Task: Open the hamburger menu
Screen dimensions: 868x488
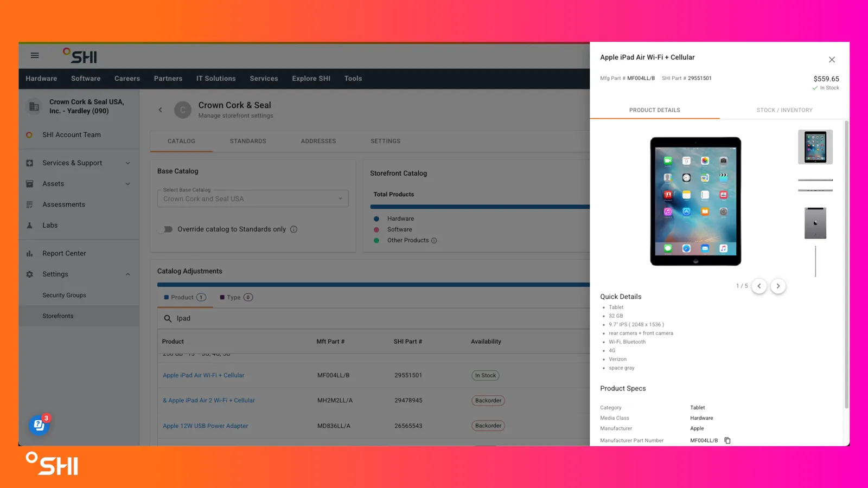Action: pyautogui.click(x=35, y=55)
